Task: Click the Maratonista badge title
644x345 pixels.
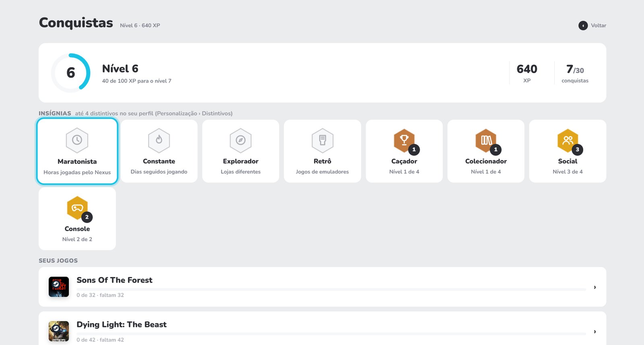Action: coord(77,162)
